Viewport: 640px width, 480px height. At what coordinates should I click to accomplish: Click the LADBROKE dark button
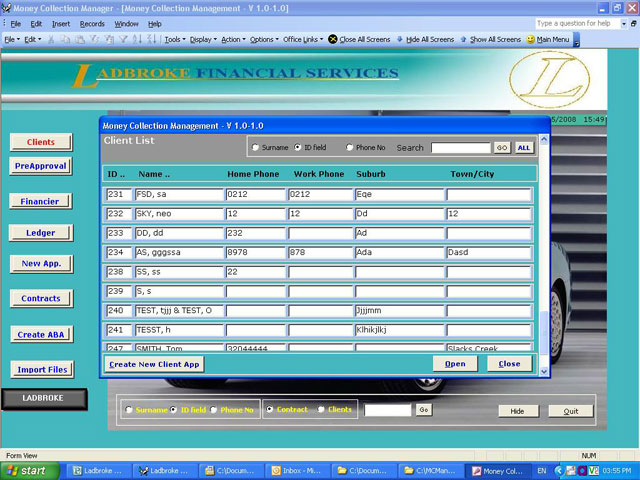click(x=44, y=398)
